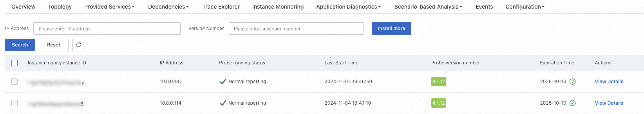
Task: Check the box for instance 10.0.0.187
Action: [14, 82]
